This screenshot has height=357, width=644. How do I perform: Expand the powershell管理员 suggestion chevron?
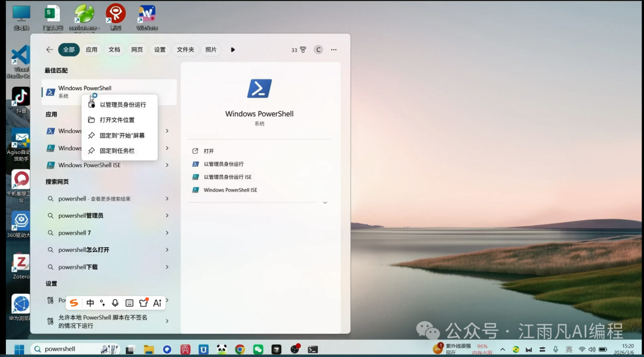click(167, 216)
